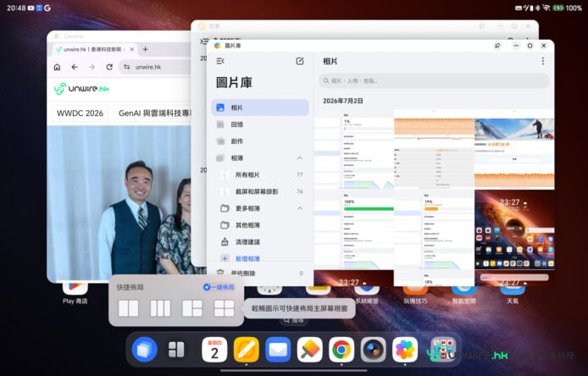Open 其他相簿 folder
Viewport: 588px width, 376px height.
[x=262, y=225]
